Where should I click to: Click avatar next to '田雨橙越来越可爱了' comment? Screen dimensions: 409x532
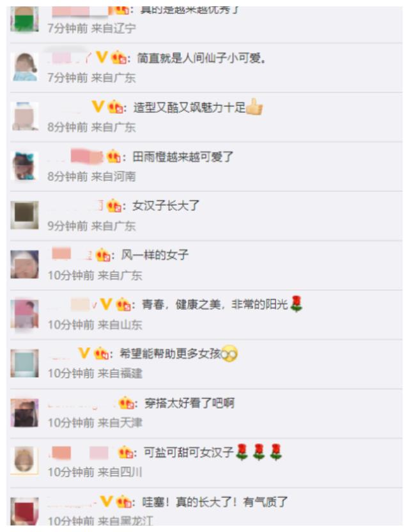click(24, 166)
